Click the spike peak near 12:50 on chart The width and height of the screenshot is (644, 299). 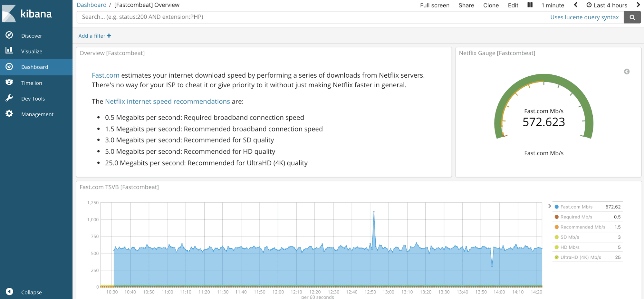pos(374,212)
